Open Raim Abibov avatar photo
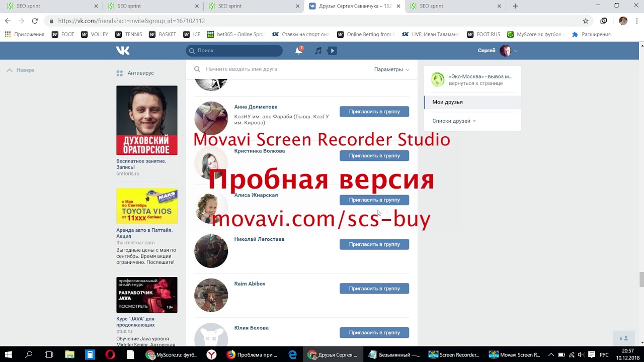Viewport: 644px width, 362px height. (211, 295)
